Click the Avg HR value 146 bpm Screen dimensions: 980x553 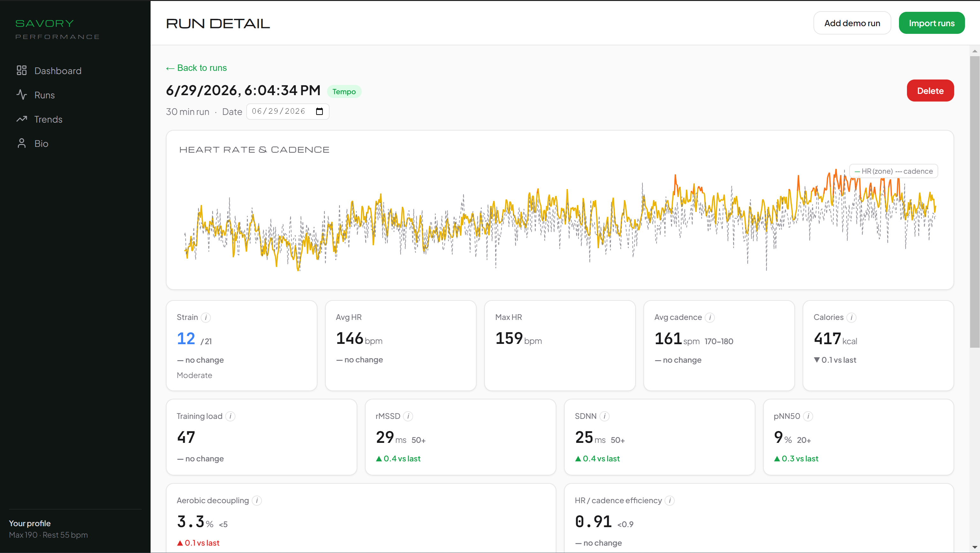pyautogui.click(x=359, y=338)
